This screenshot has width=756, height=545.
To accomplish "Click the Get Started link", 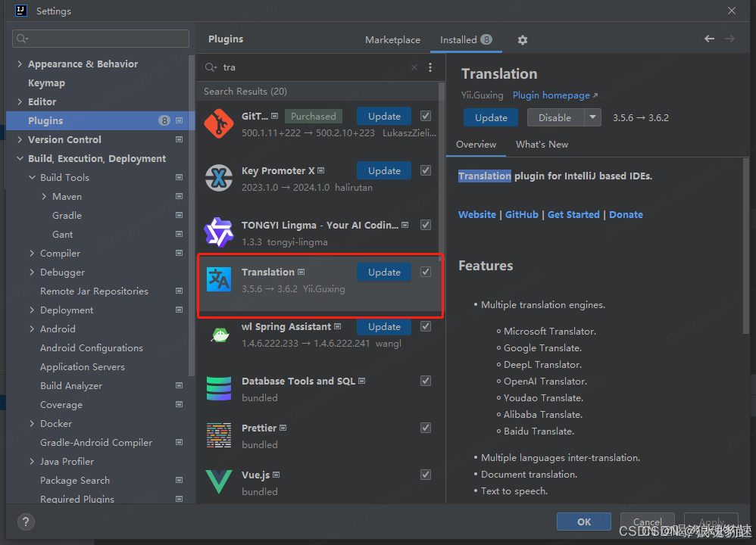I will [x=573, y=215].
